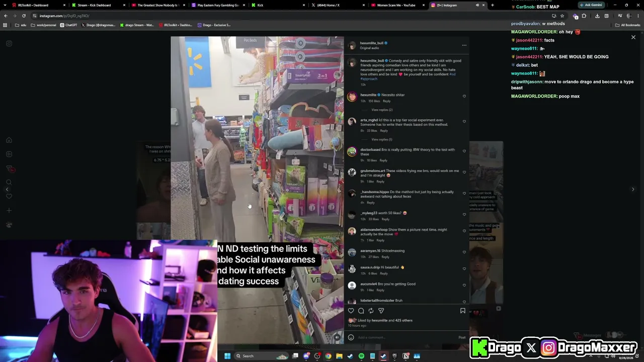Close the Instagram post overlay

633,37
